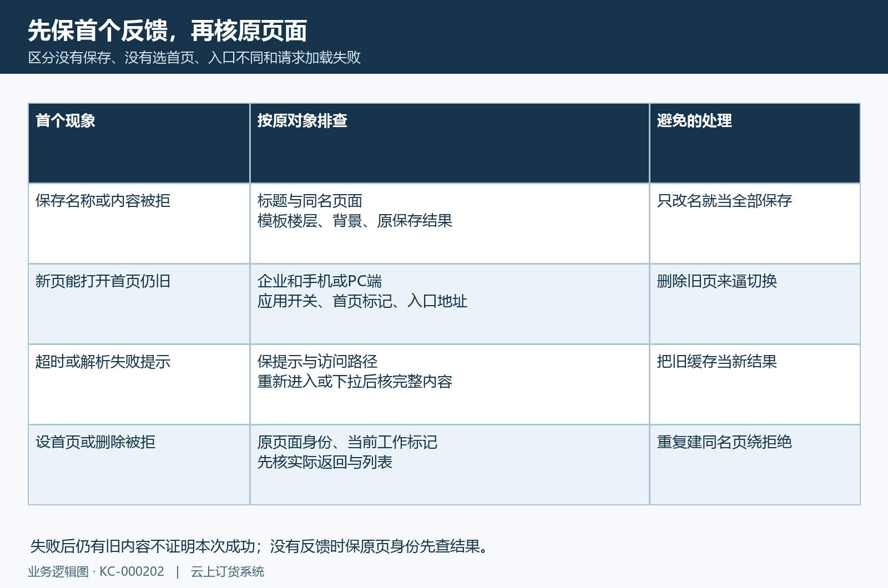Click the cell 把旧缓存当新结果
This screenshot has height=588, width=888.
click(755, 384)
